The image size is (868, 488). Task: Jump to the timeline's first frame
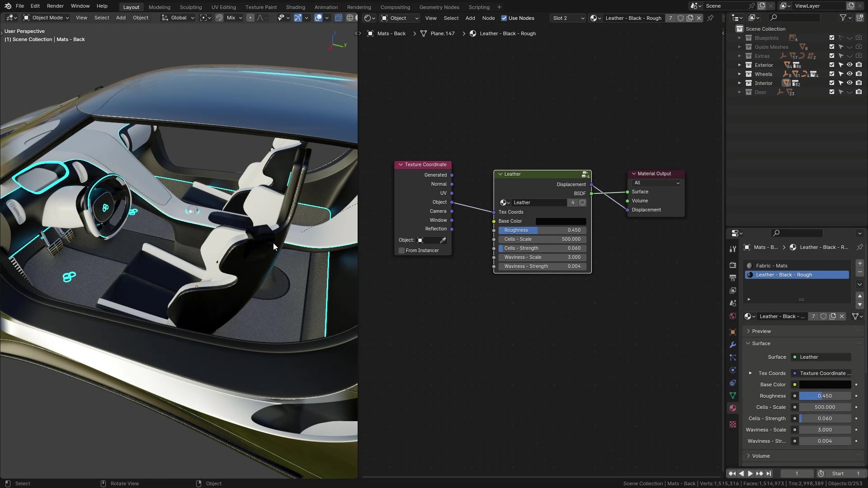732,474
